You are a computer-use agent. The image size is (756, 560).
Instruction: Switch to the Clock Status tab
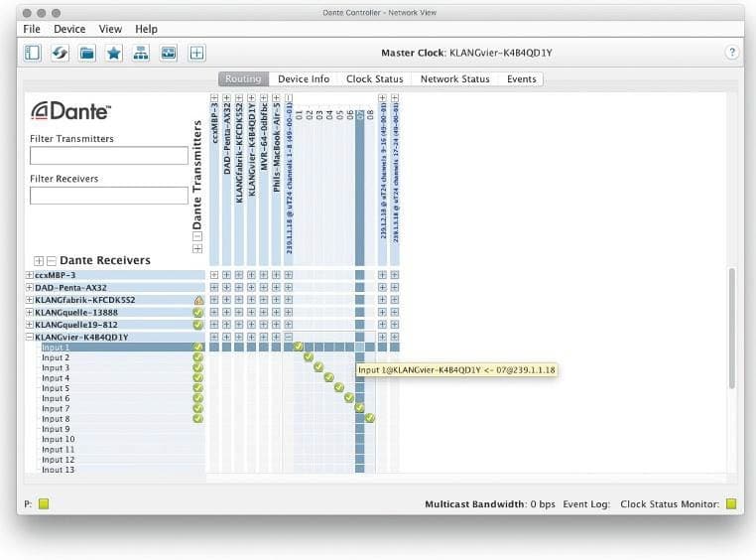coord(374,78)
